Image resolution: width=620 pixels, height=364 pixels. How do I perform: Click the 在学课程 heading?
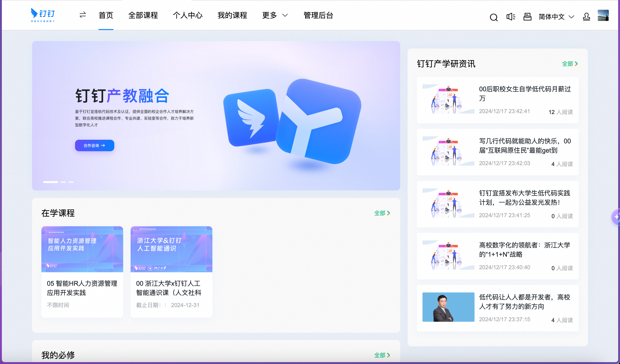(x=58, y=213)
